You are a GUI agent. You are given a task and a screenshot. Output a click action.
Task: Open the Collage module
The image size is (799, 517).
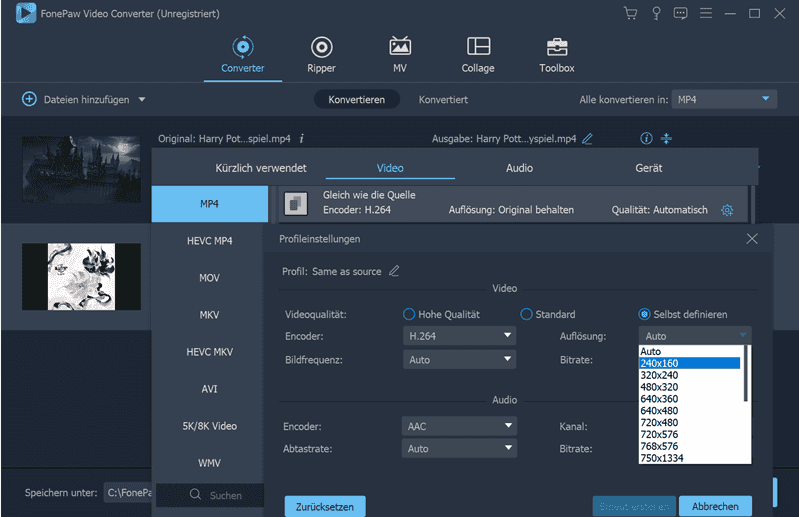[x=478, y=55]
